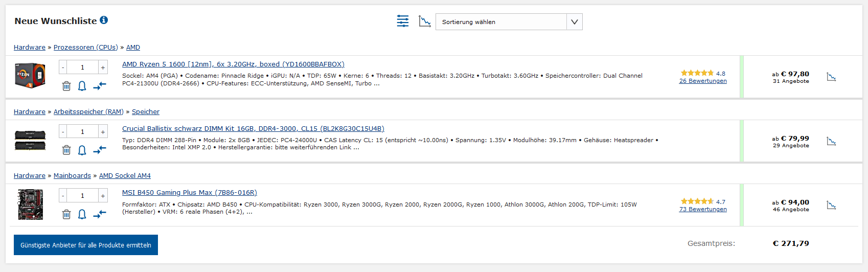Viewport: 868px width, 272px height.
Task: Click the € 79,99 price with 29 Angebote
Action: tap(790, 142)
